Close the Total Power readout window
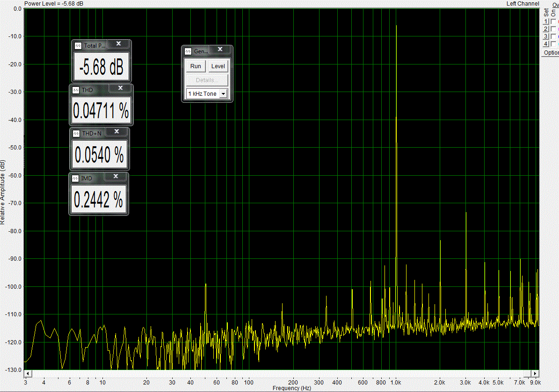 [x=119, y=43]
